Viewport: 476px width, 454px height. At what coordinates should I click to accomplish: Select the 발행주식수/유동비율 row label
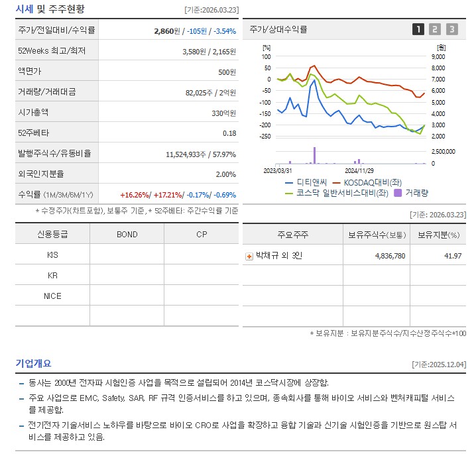54,153
